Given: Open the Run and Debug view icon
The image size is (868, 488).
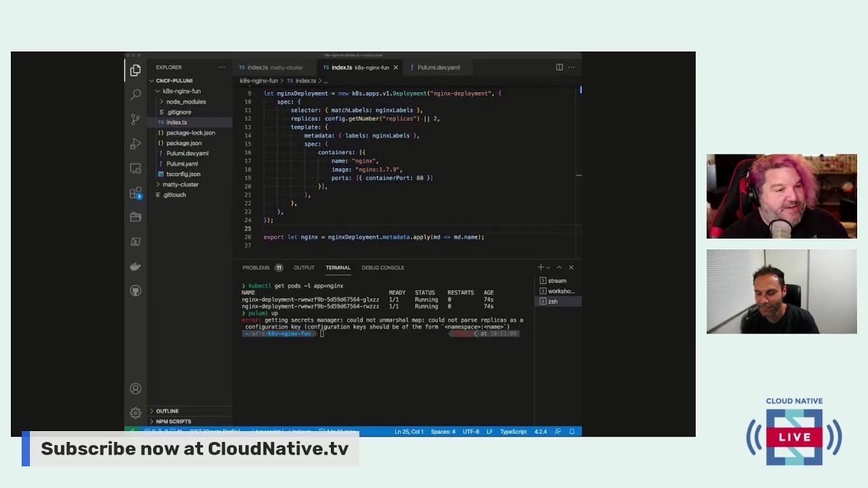Looking at the screenshot, I should (136, 144).
